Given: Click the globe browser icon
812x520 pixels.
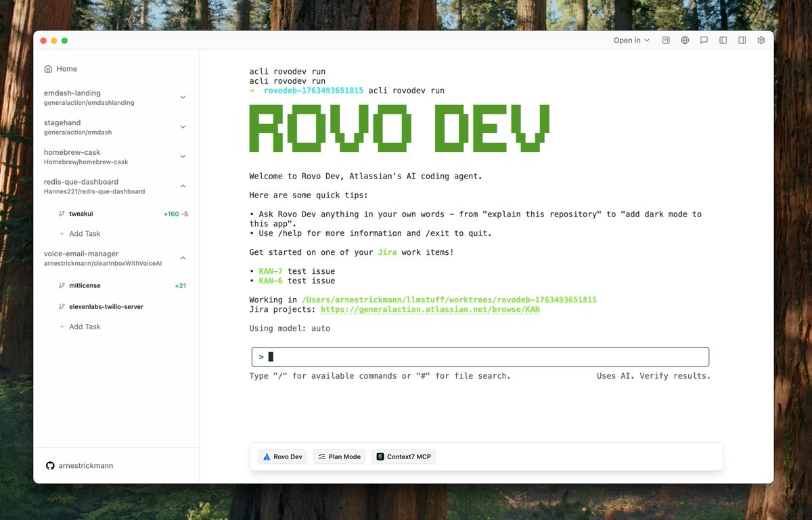Looking at the screenshot, I should [685, 41].
